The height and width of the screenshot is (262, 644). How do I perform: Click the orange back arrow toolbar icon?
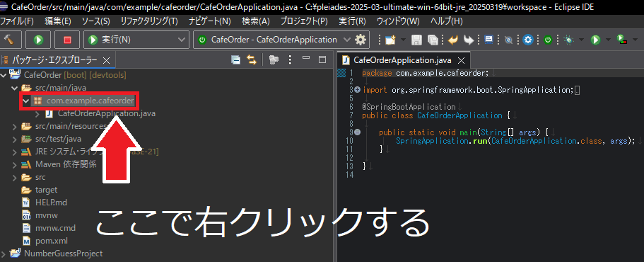(x=453, y=40)
